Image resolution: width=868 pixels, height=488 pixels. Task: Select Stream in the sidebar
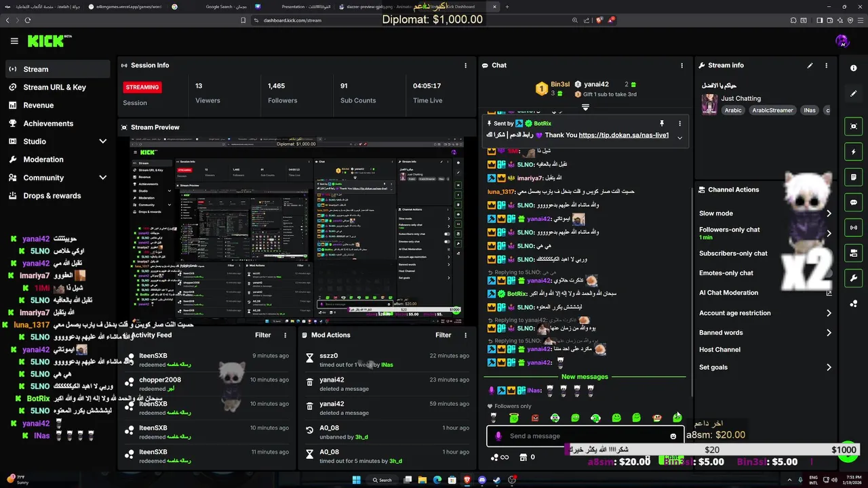pyautogui.click(x=58, y=69)
